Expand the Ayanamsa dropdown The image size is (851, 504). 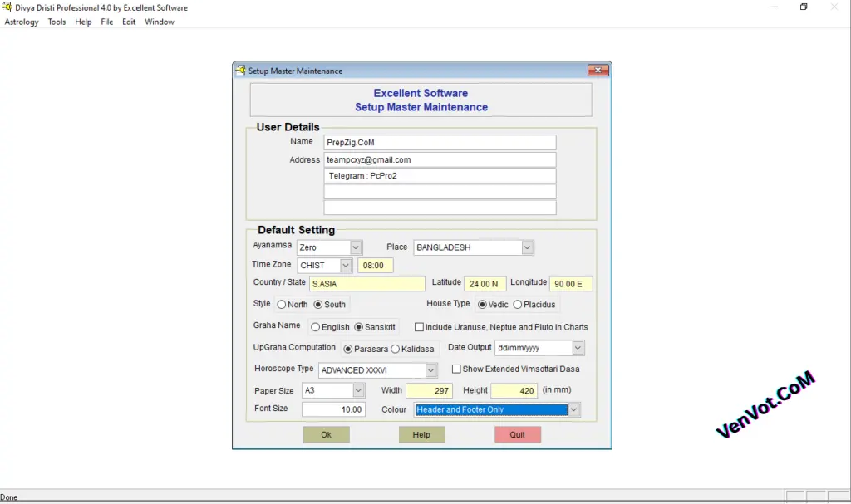point(356,247)
